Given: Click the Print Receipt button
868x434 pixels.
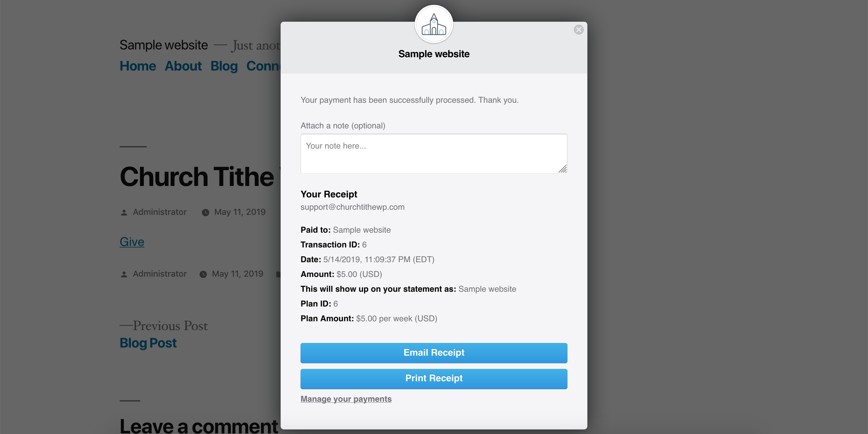Looking at the screenshot, I should coord(434,379).
